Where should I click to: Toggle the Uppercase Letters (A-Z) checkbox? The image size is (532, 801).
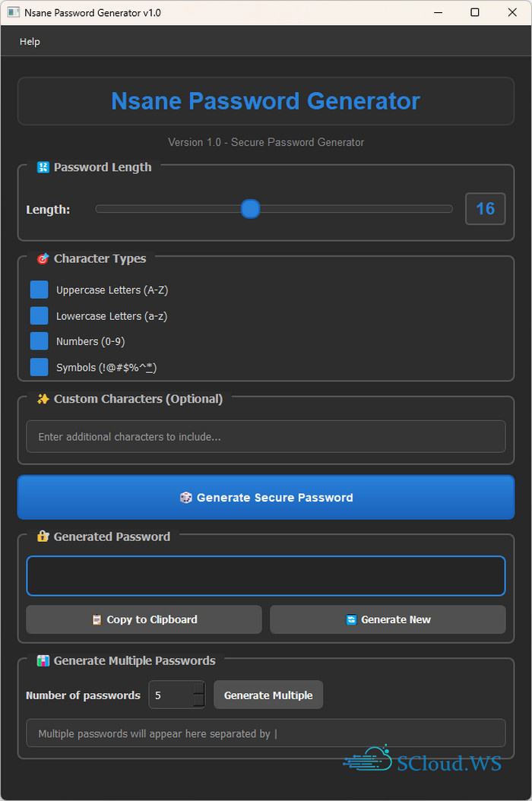coord(39,290)
